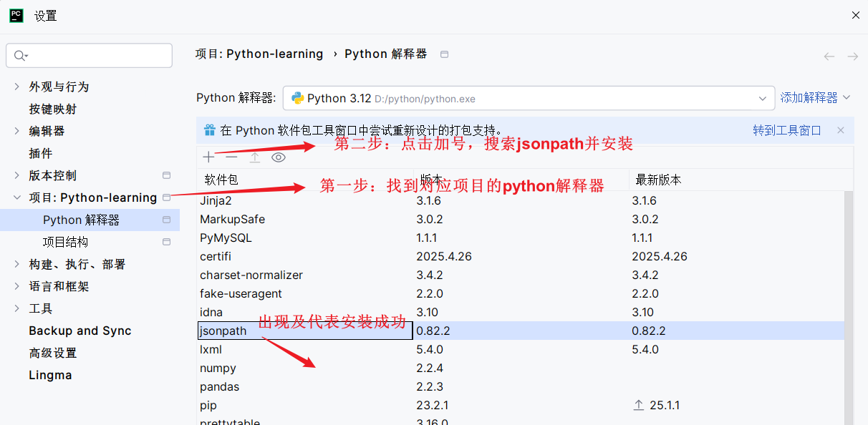Viewport: 868px width, 425px height.
Task: Expand the 编辑器 settings section
Action: (x=17, y=131)
